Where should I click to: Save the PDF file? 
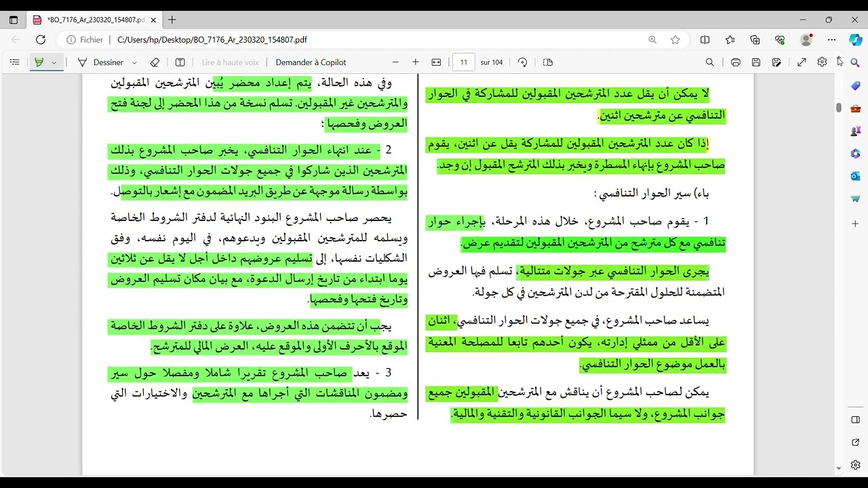[756, 62]
